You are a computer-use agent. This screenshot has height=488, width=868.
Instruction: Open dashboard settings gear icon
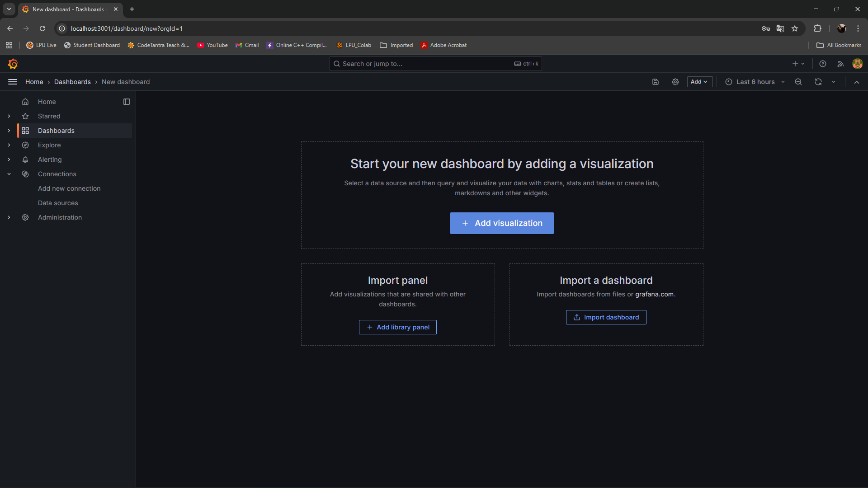point(675,82)
